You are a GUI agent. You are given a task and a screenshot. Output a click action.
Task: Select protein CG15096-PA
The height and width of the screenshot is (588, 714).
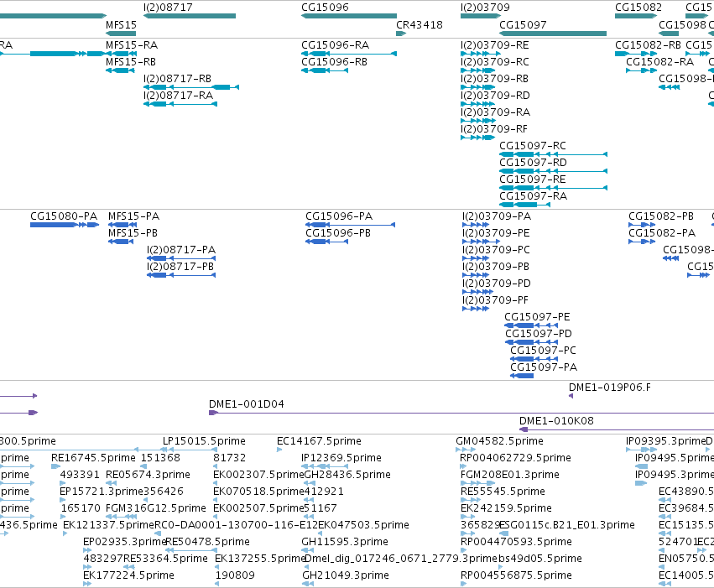tap(339, 216)
